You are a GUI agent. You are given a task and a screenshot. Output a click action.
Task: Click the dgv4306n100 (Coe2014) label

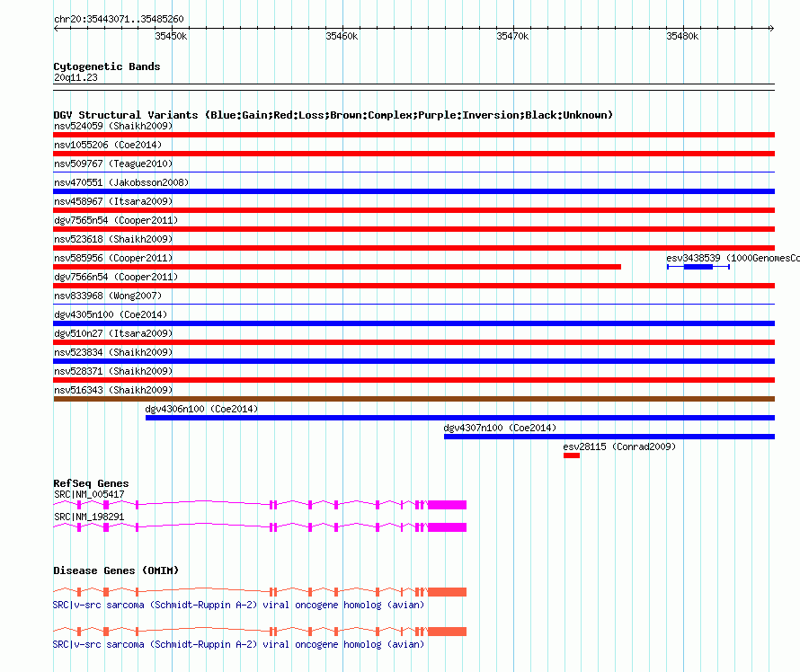[201, 409]
